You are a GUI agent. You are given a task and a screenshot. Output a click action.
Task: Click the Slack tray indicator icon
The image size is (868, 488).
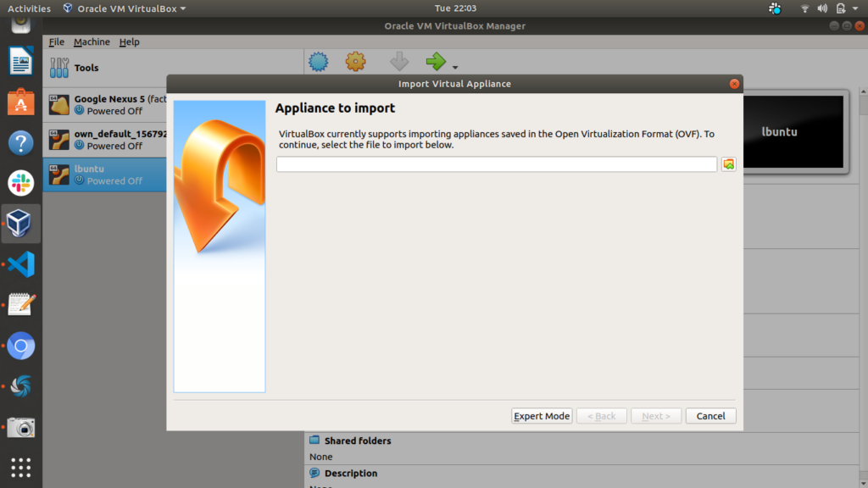(775, 8)
